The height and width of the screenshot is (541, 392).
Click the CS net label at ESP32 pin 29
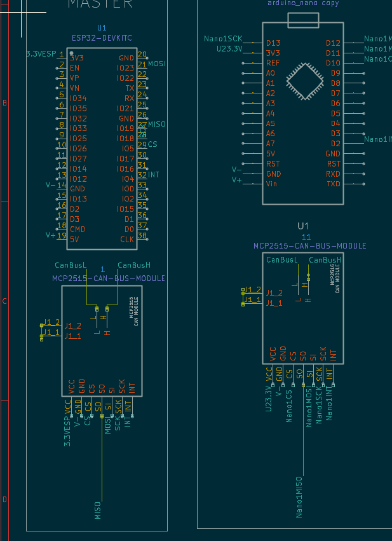coord(152,144)
